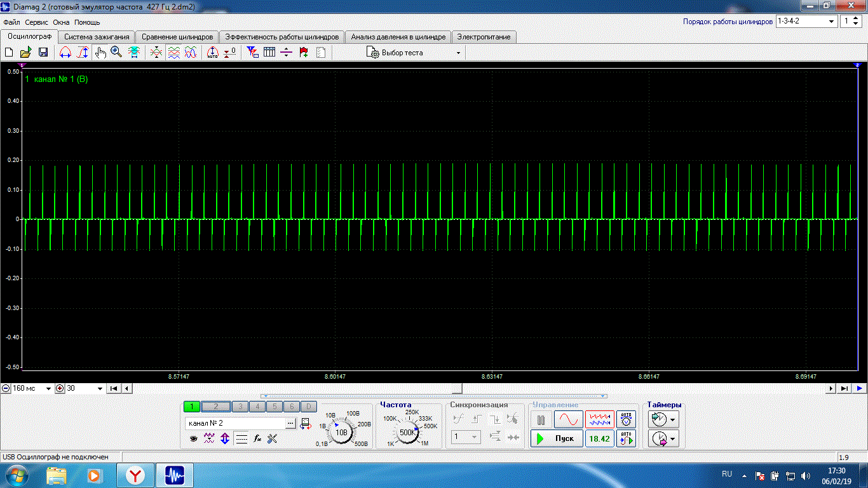Click the plus zoom-in icon beside 30
This screenshot has width=868, height=488.
[60, 388]
